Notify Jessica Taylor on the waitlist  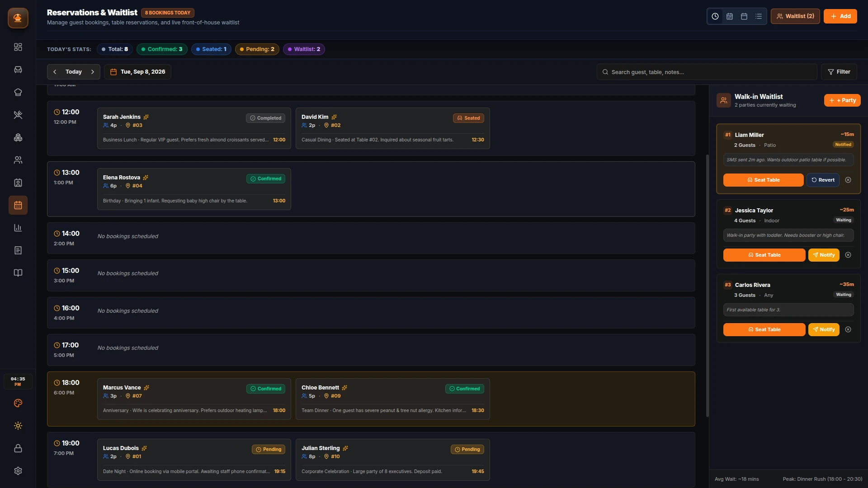tap(824, 255)
